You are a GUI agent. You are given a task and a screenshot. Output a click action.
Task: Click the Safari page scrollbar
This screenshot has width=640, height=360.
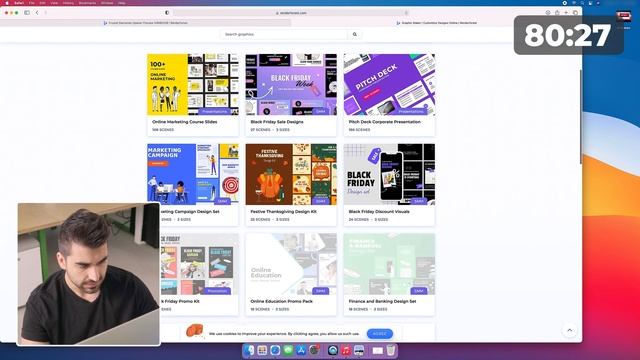pyautogui.click(x=580, y=117)
